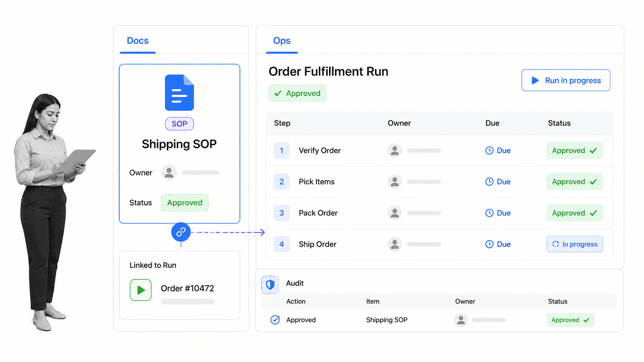Image resolution: width=644 pixels, height=362 pixels.
Task: Click the Status column header in Audit
Action: coord(557,302)
